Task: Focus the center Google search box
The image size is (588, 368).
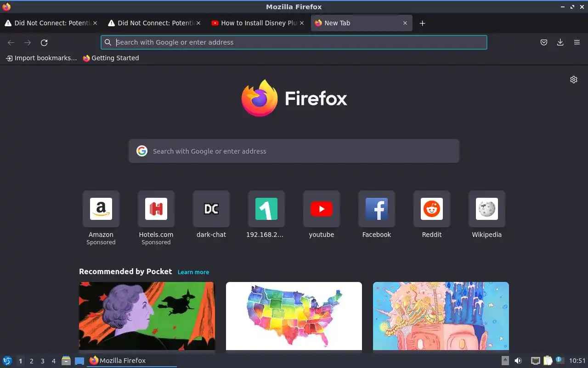Action: [294, 151]
